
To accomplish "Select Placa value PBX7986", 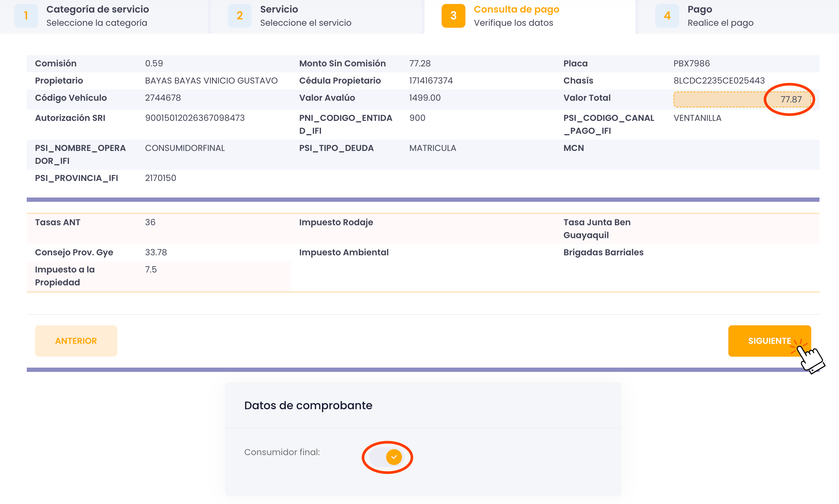I will point(692,63).
